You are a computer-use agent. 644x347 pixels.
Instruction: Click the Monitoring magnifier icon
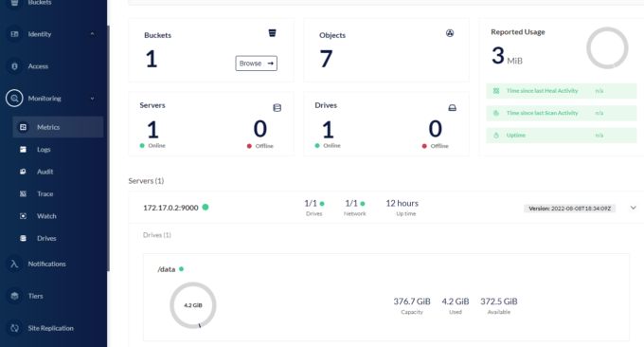[14, 99]
